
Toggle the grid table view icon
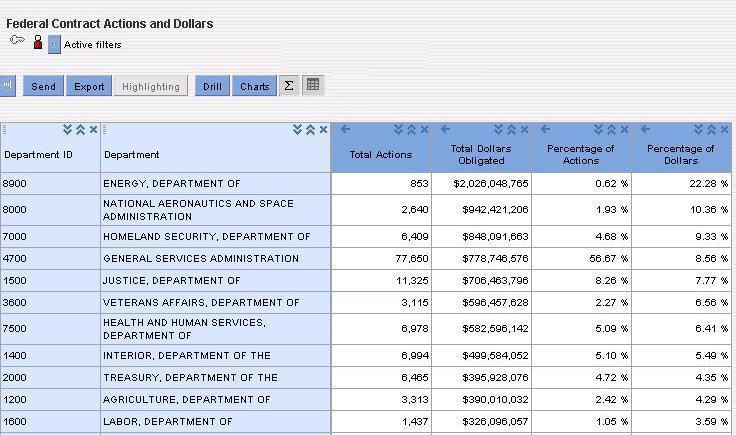pos(313,85)
